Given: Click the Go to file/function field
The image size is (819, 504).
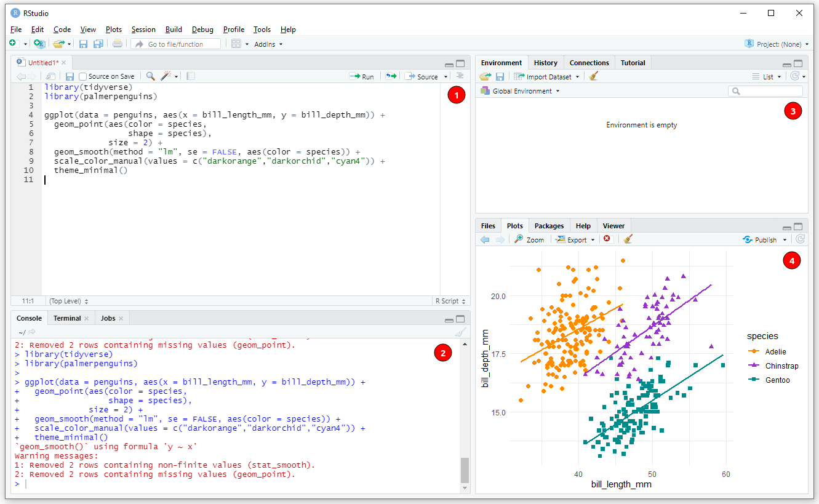Looking at the screenshot, I should click(175, 44).
